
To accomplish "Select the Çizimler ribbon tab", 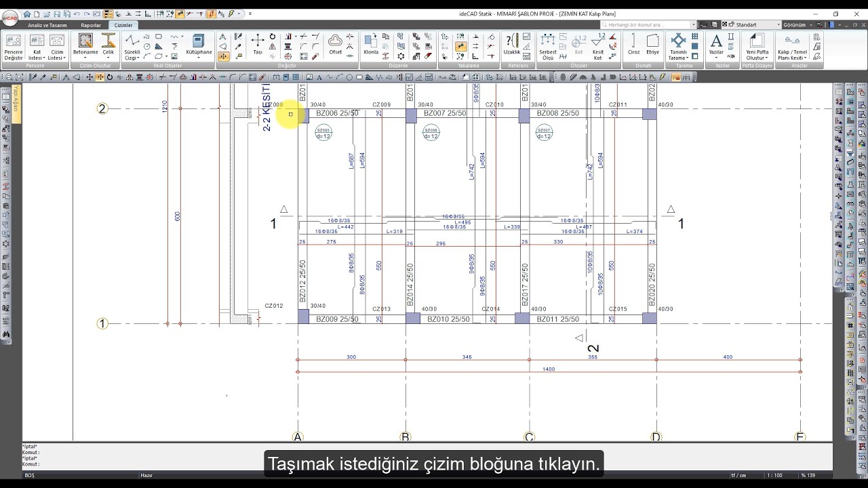I will (x=123, y=25).
